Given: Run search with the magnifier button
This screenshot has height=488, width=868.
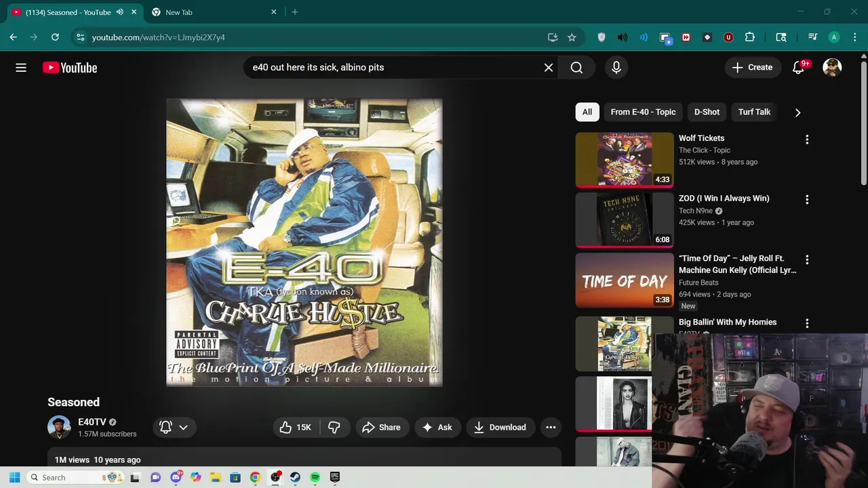Looking at the screenshot, I should click(576, 68).
